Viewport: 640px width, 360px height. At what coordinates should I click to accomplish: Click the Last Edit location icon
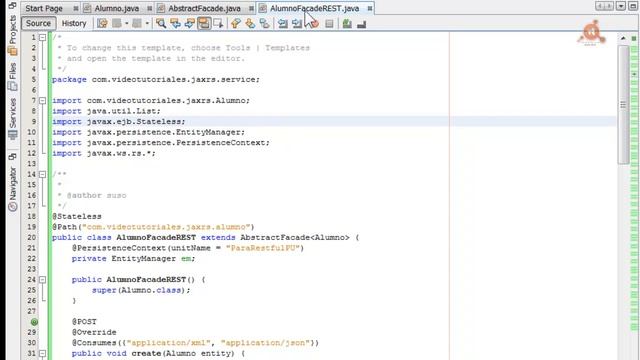(x=102, y=23)
